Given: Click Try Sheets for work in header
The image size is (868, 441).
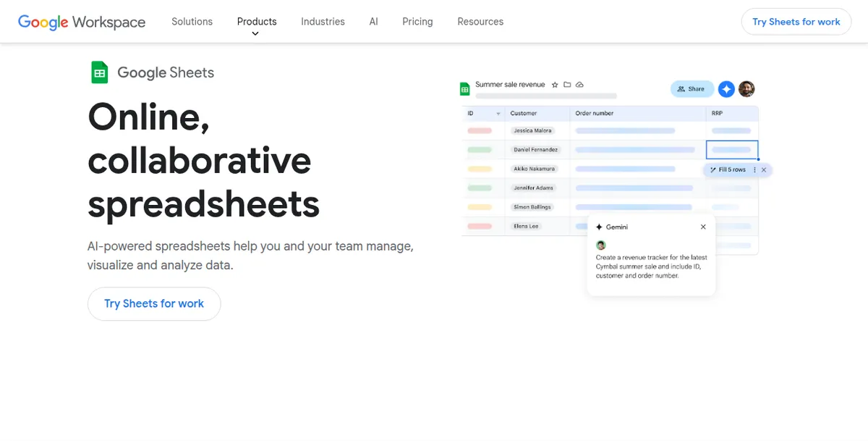Looking at the screenshot, I should click(x=796, y=22).
